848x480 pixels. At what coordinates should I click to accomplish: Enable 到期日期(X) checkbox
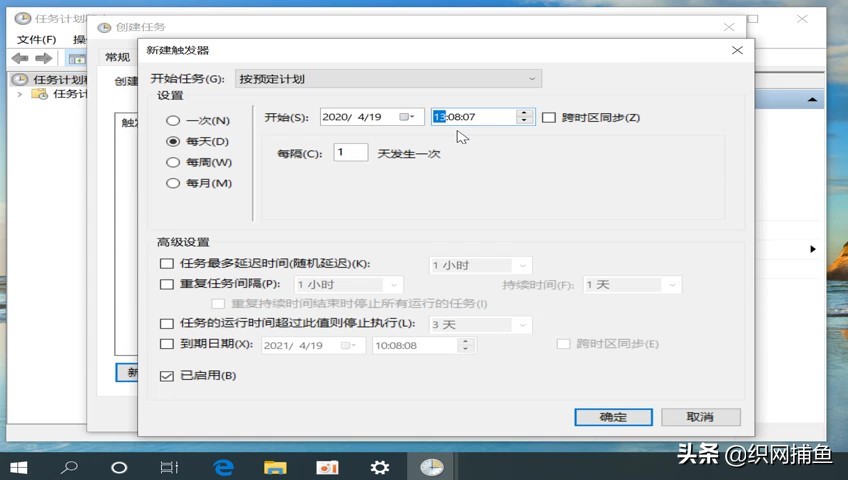pyautogui.click(x=167, y=344)
